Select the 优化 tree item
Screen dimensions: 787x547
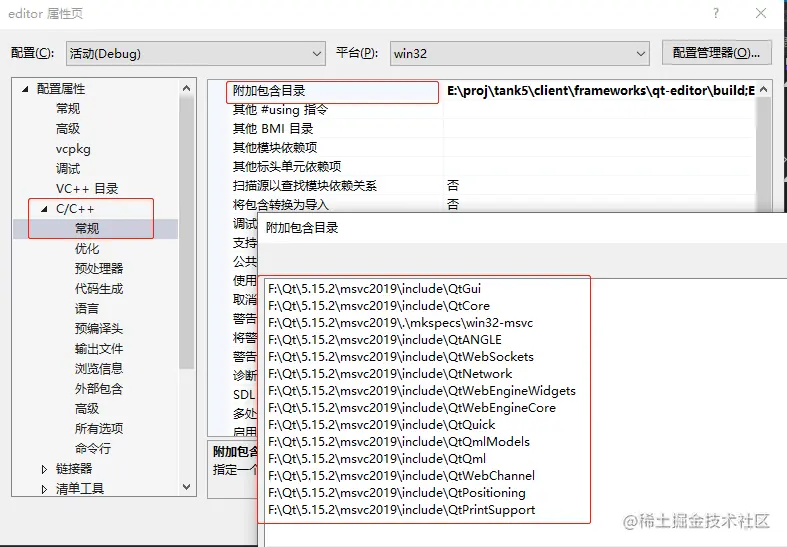[87, 249]
